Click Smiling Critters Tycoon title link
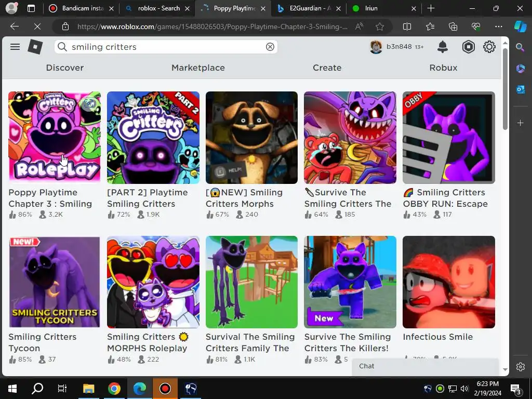Viewport: 532px width, 399px height. pos(43,342)
